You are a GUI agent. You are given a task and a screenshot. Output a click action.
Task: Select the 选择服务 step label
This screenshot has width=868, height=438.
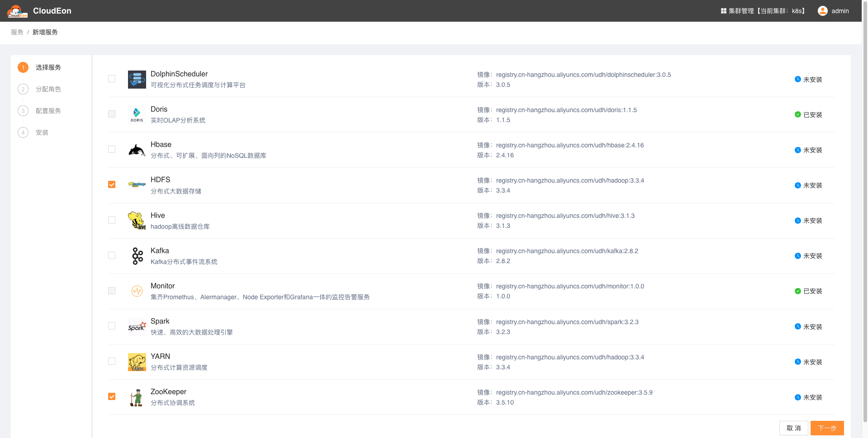[48, 67]
